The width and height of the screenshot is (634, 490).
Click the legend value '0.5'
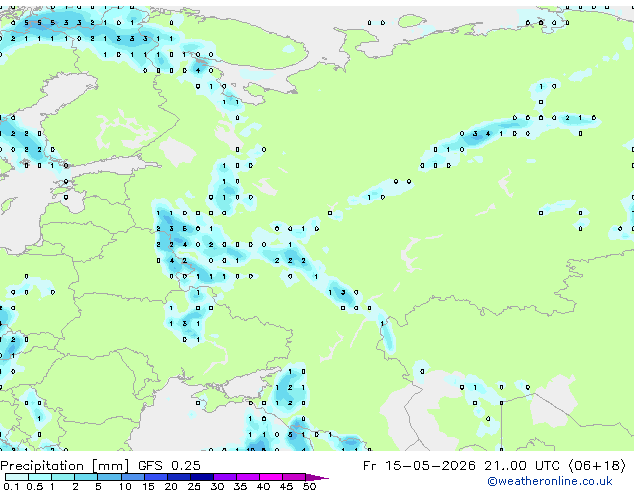click(x=35, y=486)
